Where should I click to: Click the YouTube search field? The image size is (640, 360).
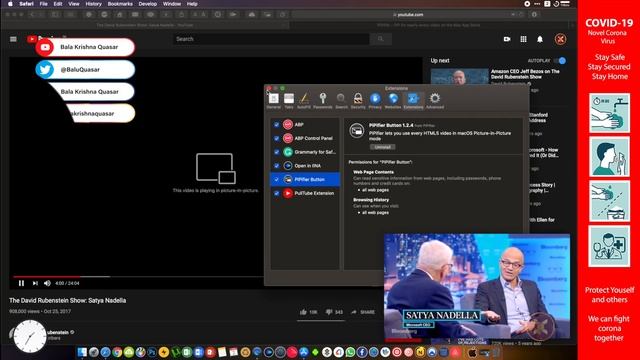pos(271,39)
